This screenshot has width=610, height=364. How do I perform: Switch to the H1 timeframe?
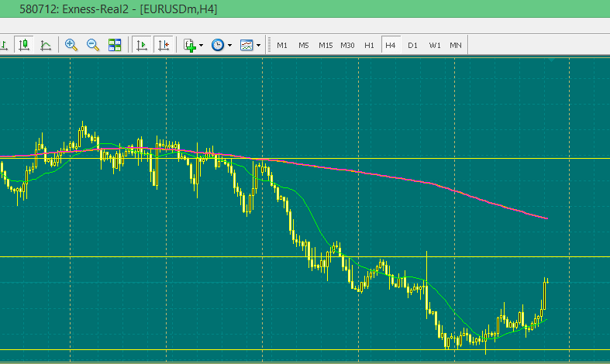coord(369,45)
